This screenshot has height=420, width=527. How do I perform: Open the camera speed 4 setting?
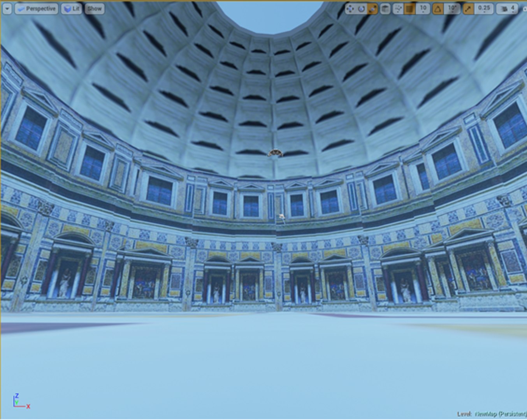tap(507, 9)
